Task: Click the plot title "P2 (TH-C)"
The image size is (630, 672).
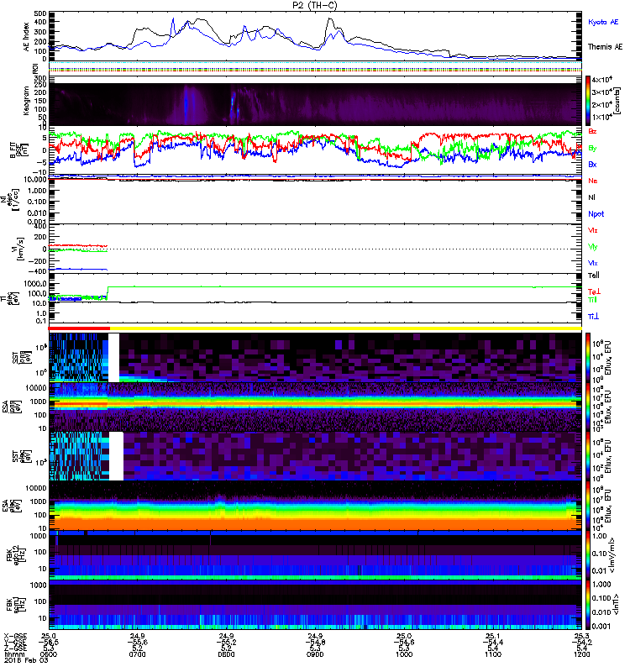Action: pos(314,5)
